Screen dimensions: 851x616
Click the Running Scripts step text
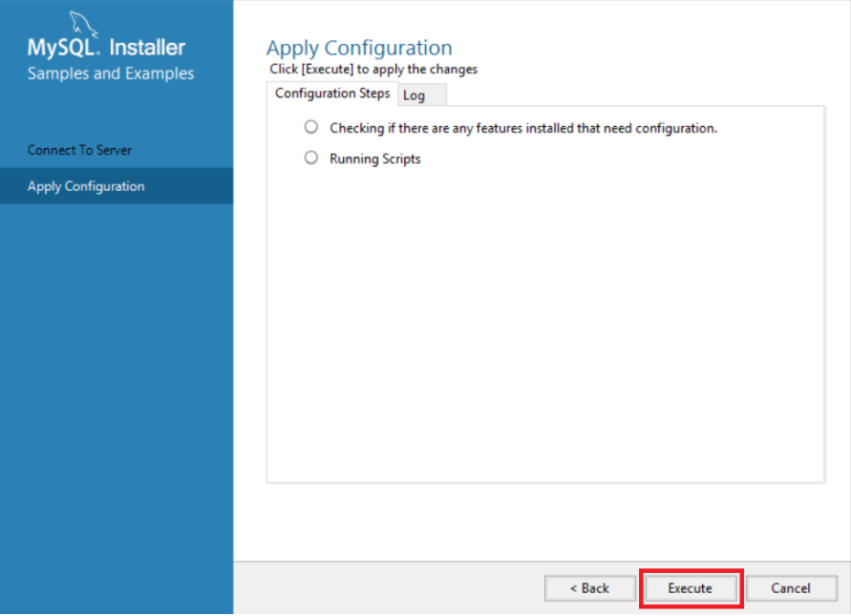pyautogui.click(x=375, y=159)
